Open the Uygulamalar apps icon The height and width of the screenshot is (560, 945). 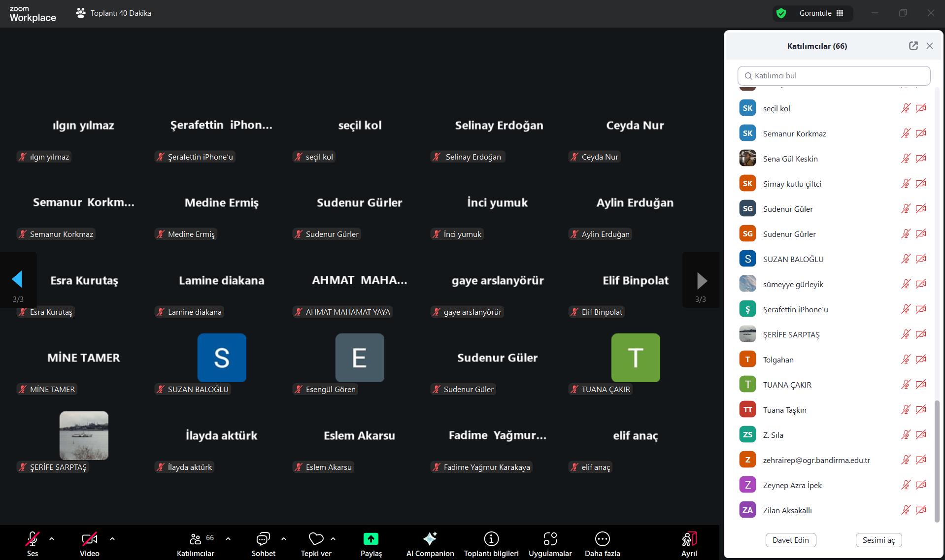[x=550, y=539]
